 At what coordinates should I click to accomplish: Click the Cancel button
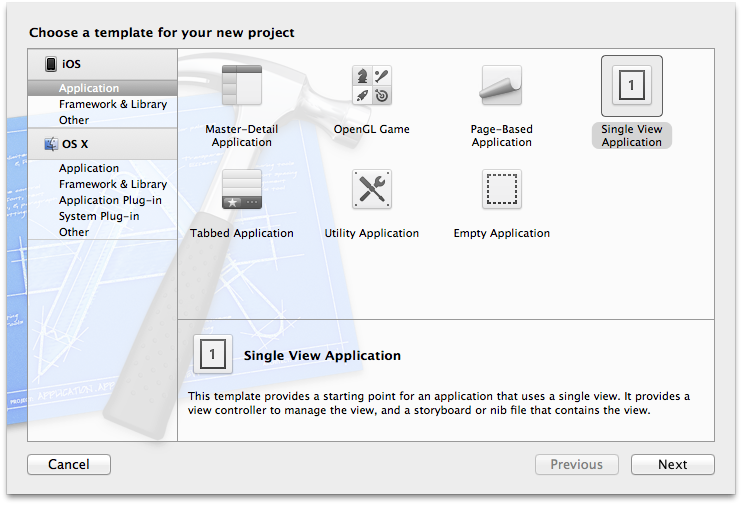(x=69, y=464)
